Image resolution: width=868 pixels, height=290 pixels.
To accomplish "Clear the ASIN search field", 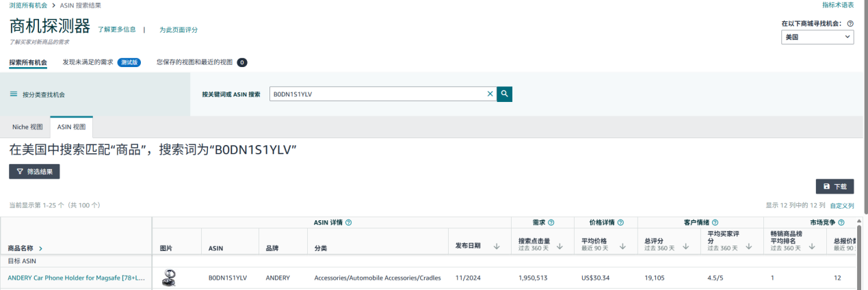I will pos(490,94).
